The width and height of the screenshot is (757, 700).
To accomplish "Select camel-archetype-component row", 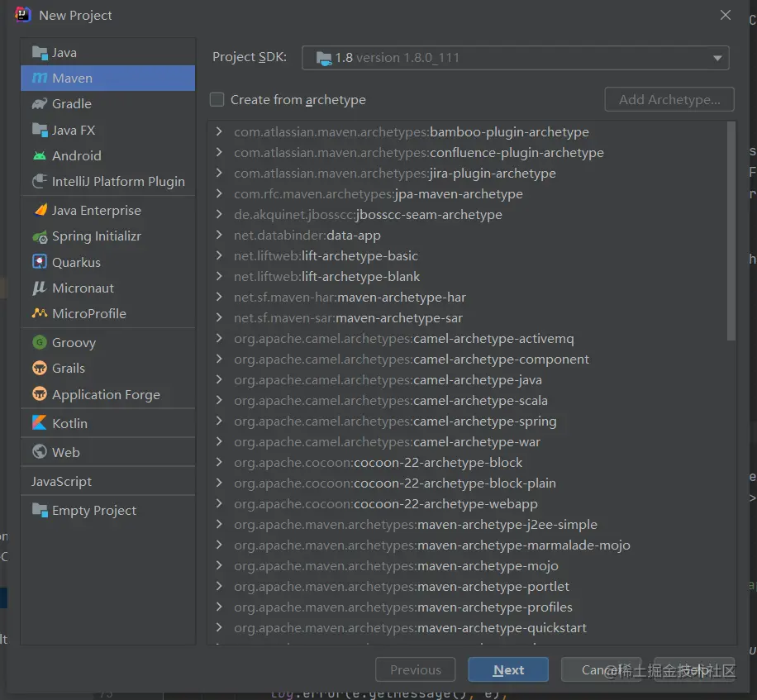I will (x=469, y=360).
